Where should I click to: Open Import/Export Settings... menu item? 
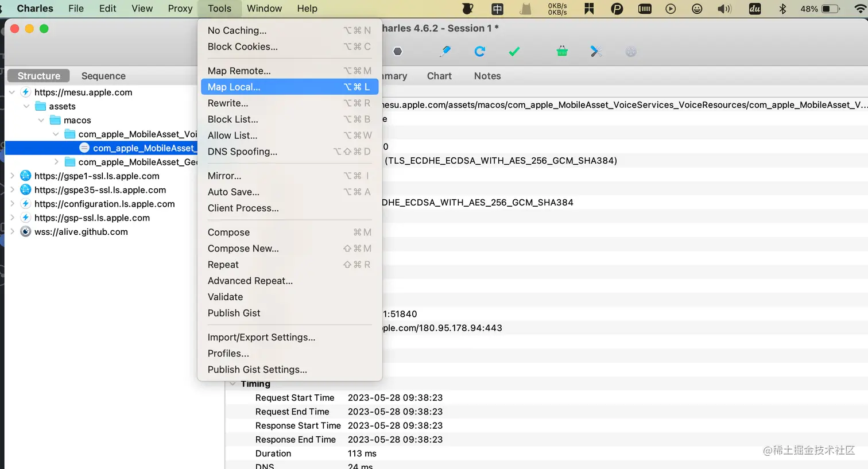click(289, 337)
